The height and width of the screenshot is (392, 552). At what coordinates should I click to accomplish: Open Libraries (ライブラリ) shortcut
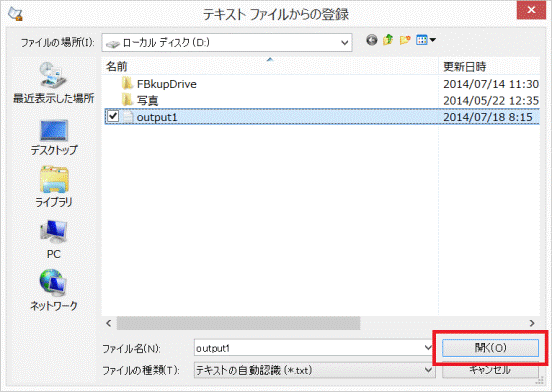click(54, 187)
